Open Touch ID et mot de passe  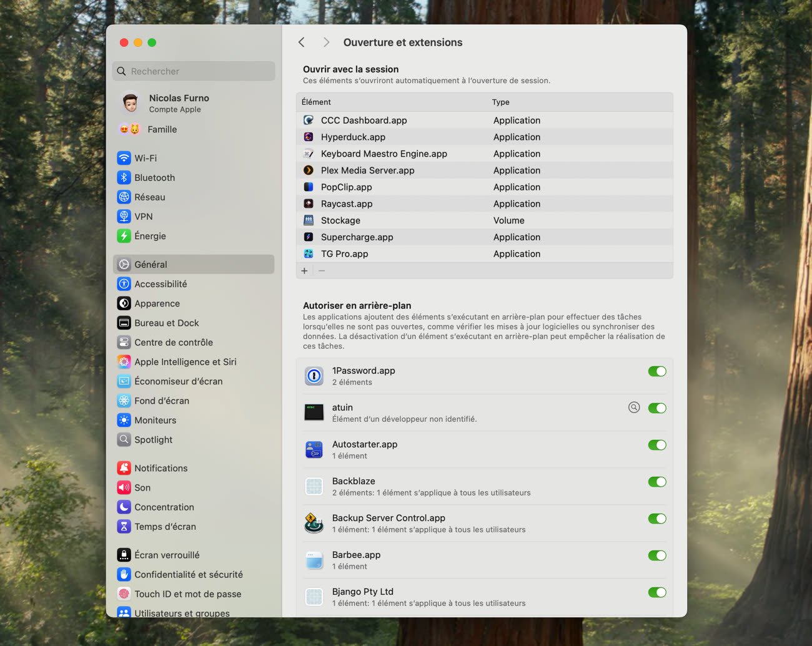194,594
